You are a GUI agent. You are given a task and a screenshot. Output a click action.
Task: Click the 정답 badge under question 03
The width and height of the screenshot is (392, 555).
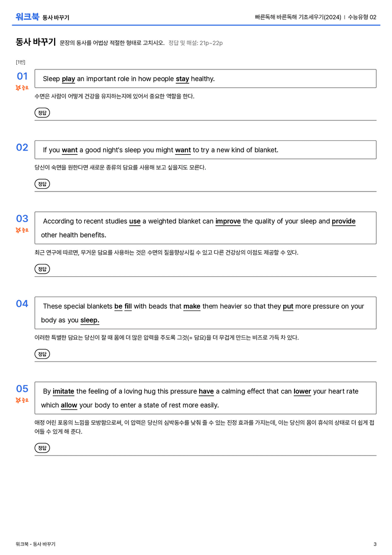tap(42, 269)
